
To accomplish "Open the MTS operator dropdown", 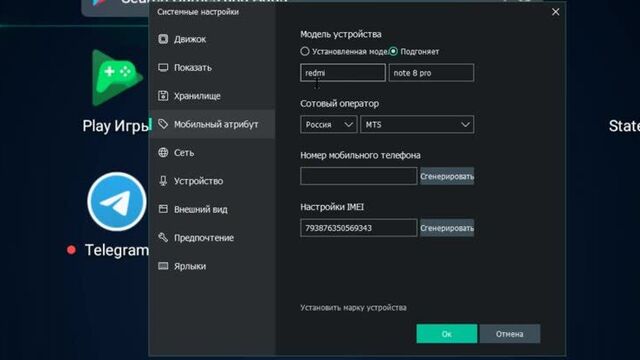I will (x=417, y=124).
